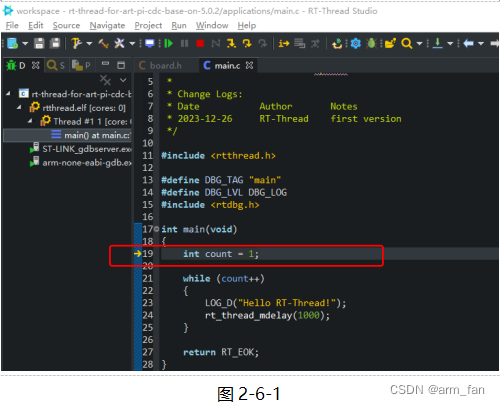This screenshot has height=405, width=500.
Task: Click the Step Into icon
Action: click(231, 43)
